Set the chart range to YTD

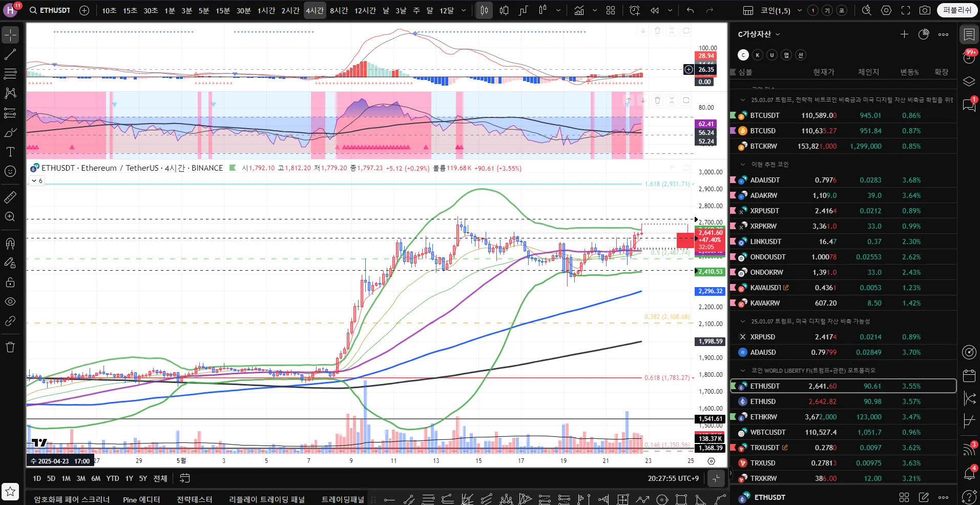click(113, 478)
